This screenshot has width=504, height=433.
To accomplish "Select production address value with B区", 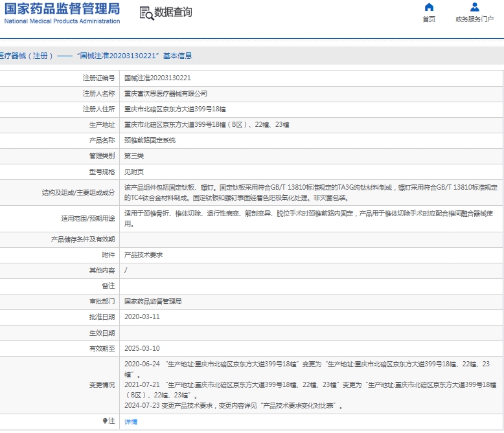I will click(207, 125).
